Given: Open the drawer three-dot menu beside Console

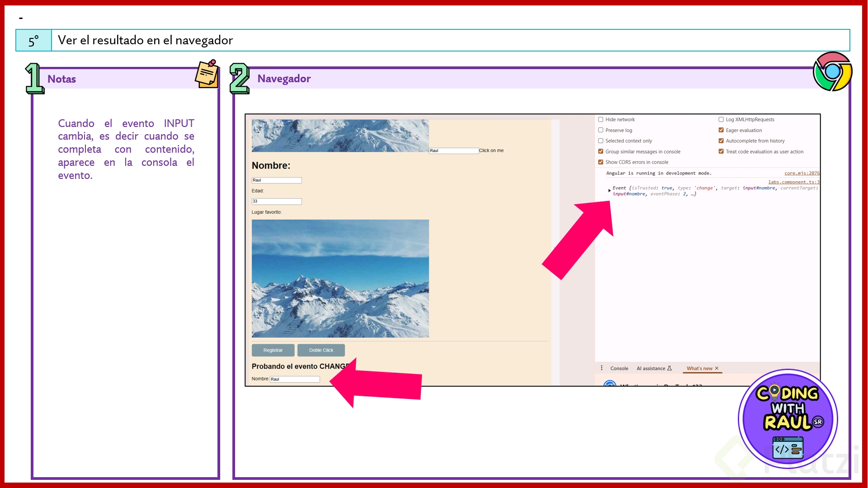Looking at the screenshot, I should (x=601, y=368).
